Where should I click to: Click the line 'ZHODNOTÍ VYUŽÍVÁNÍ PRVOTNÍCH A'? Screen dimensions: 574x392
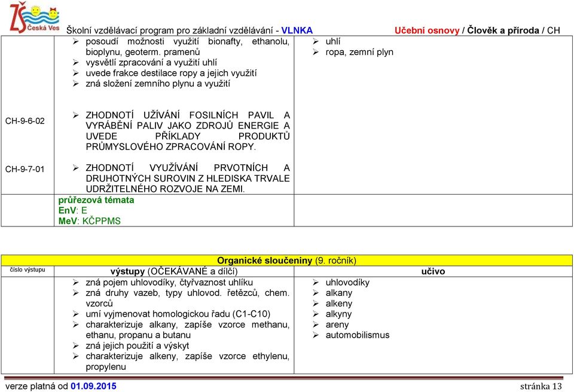click(x=187, y=168)
